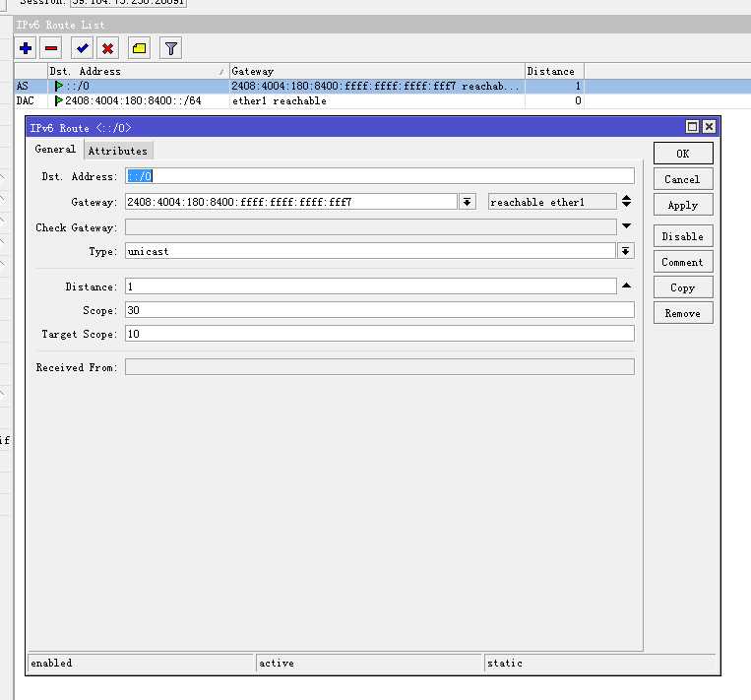Image resolution: width=751 pixels, height=700 pixels.
Task: Open the filter funnel icon in the route list
Action: pyautogui.click(x=170, y=48)
